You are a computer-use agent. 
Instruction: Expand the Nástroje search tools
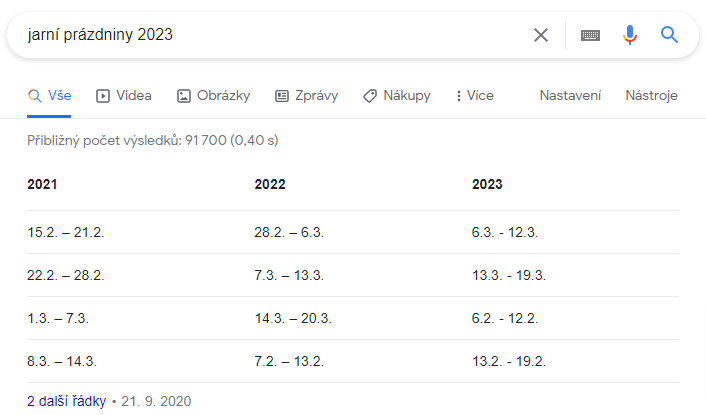[651, 95]
